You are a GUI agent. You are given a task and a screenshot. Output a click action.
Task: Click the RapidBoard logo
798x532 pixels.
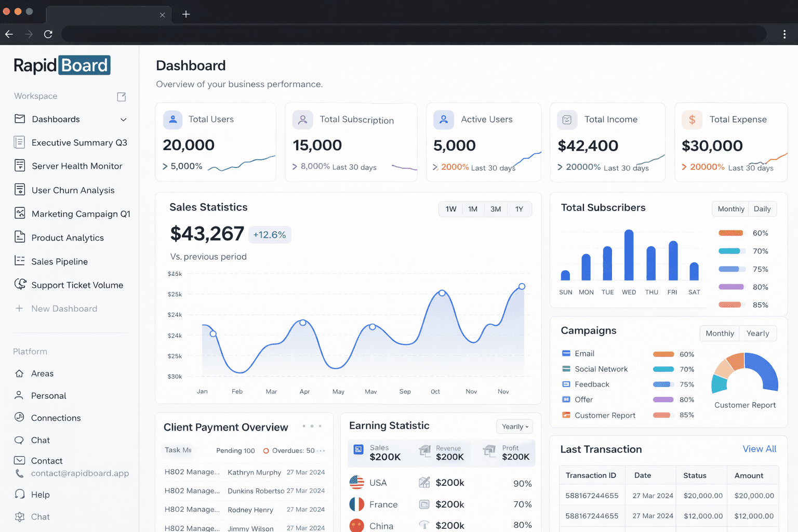(62, 65)
